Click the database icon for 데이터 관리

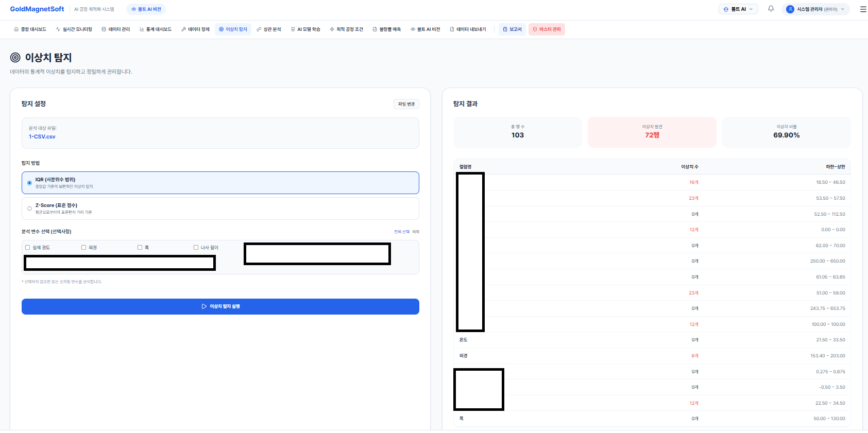(x=104, y=29)
